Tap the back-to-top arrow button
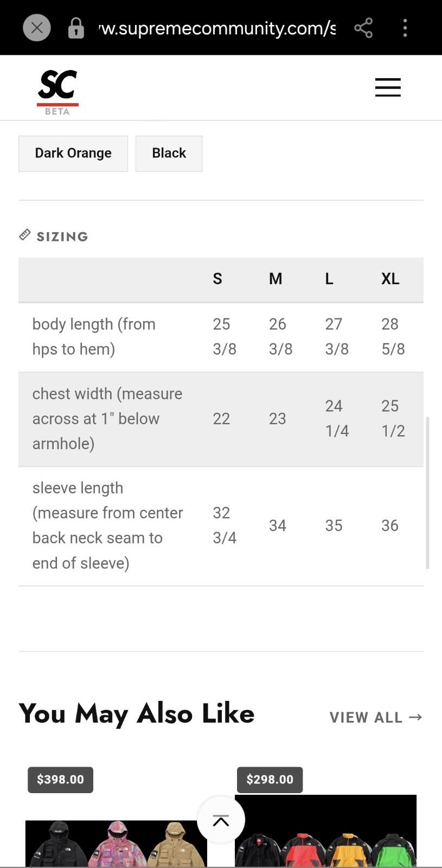This screenshot has width=442, height=868. [x=221, y=820]
